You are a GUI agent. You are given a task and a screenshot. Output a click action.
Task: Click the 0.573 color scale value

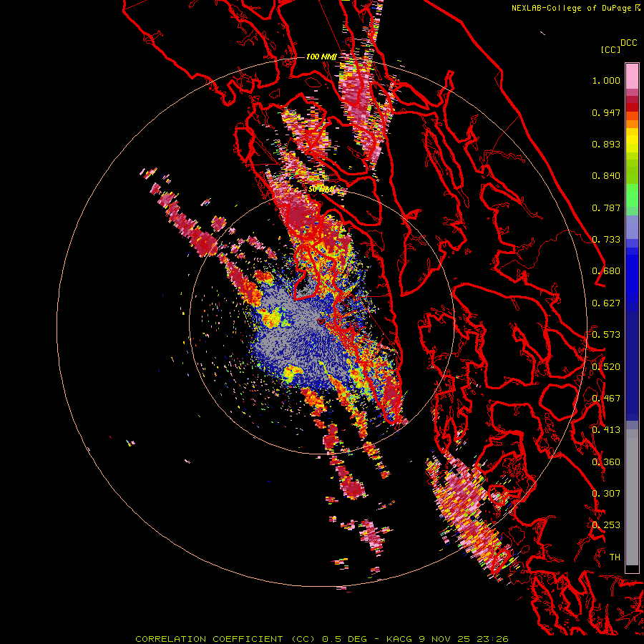click(x=606, y=335)
